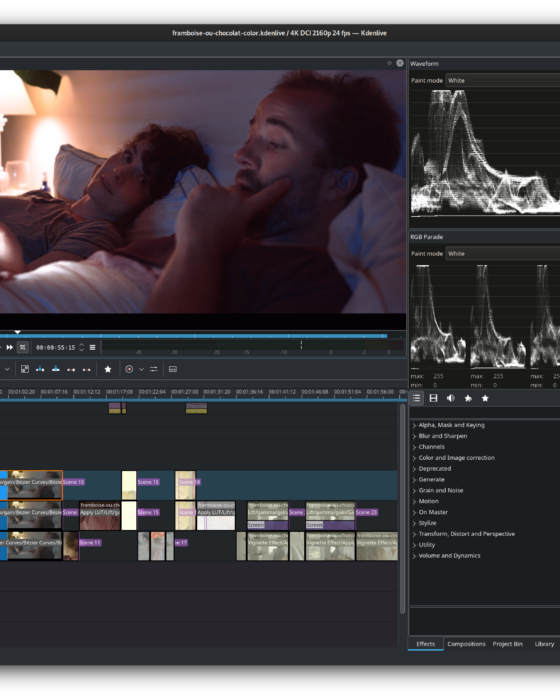Screen dimensions: 560x700
Task: Click the Chocolat clip above the tracks
Action: click(x=196, y=408)
